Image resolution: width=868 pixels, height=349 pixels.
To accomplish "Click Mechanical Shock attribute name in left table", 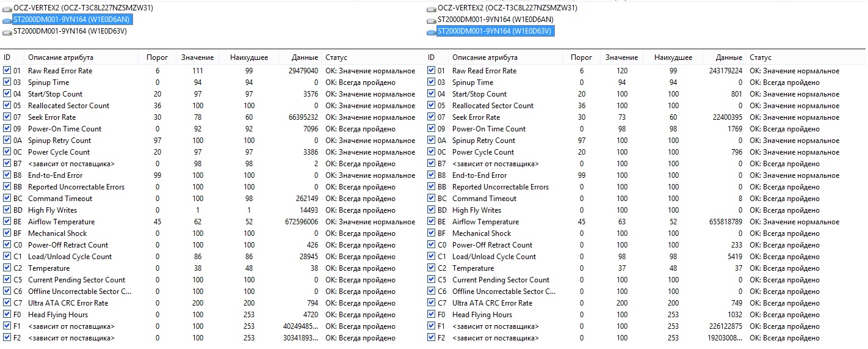I will tap(57, 233).
